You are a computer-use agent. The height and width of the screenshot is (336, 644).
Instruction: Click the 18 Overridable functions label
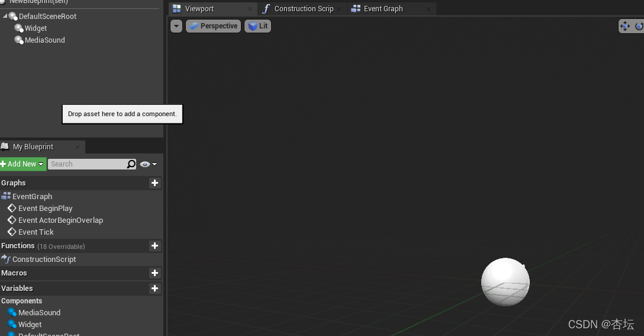(61, 247)
